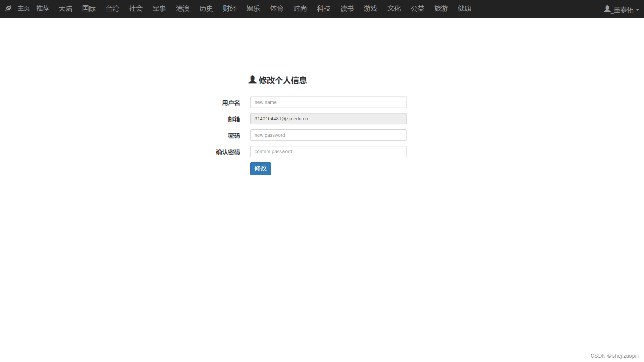Screen dimensions: 644x362
Task: Click the disabled email address field
Action: pyautogui.click(x=328, y=119)
